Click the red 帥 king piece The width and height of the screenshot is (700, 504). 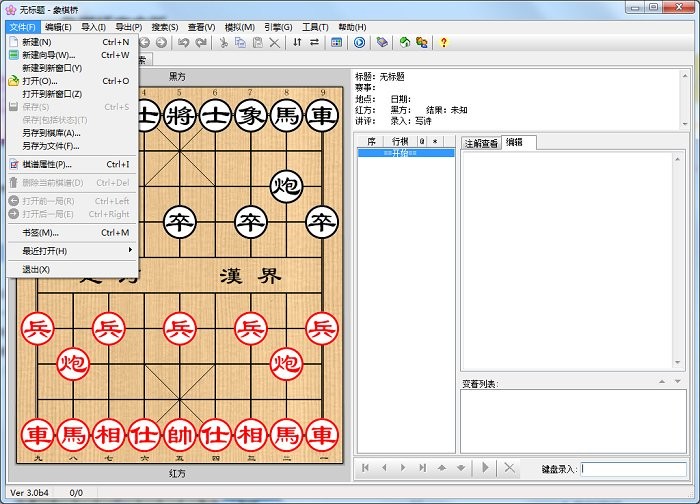click(x=179, y=435)
